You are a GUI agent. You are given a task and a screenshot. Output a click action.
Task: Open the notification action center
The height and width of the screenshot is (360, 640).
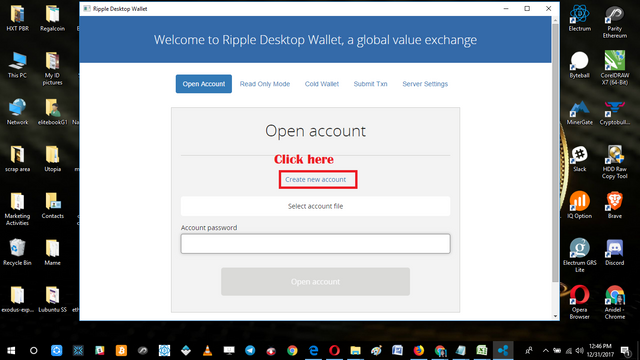pos(625,350)
